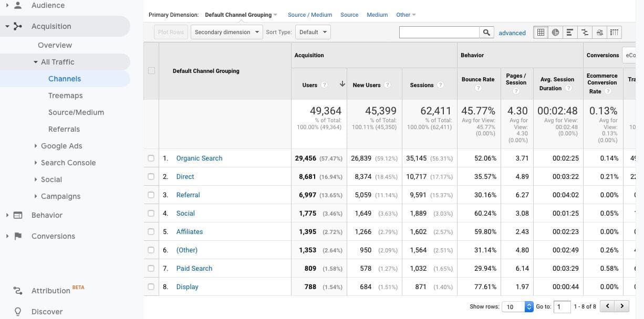
Task: Open the Secondary dimension dropdown
Action: pyautogui.click(x=227, y=32)
